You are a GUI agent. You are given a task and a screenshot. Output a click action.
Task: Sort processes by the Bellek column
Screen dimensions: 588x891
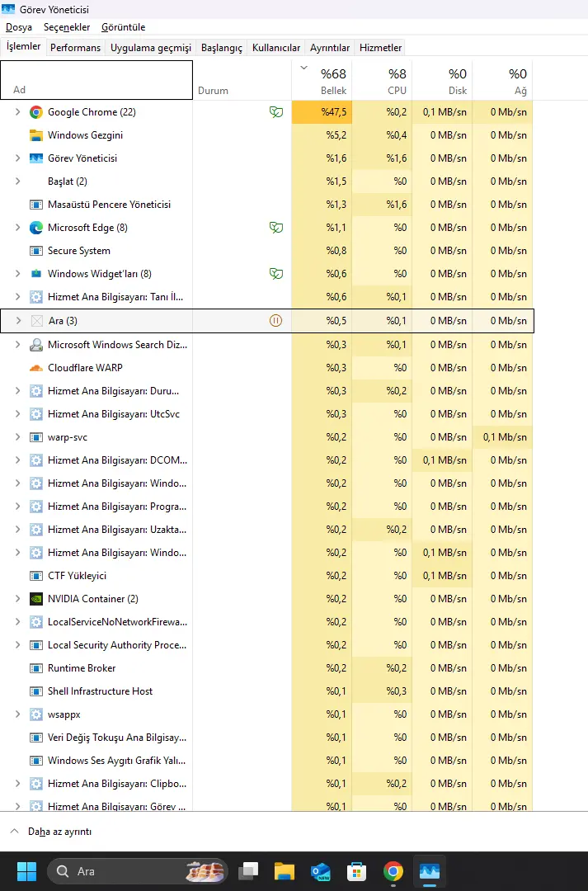point(322,80)
